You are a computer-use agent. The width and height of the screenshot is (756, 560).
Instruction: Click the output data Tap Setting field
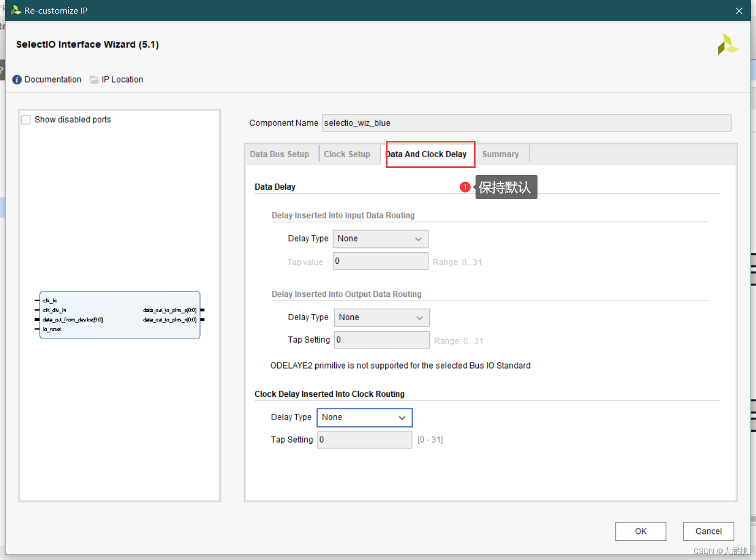382,340
